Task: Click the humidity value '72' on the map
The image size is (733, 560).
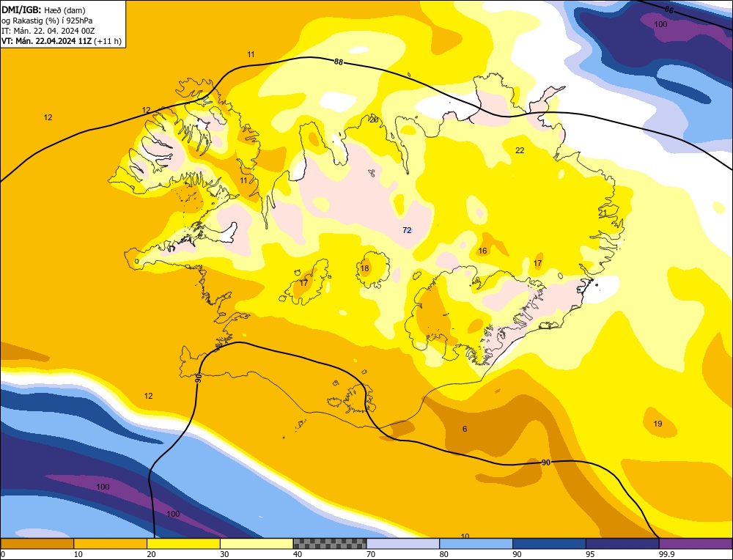Action: point(407,230)
